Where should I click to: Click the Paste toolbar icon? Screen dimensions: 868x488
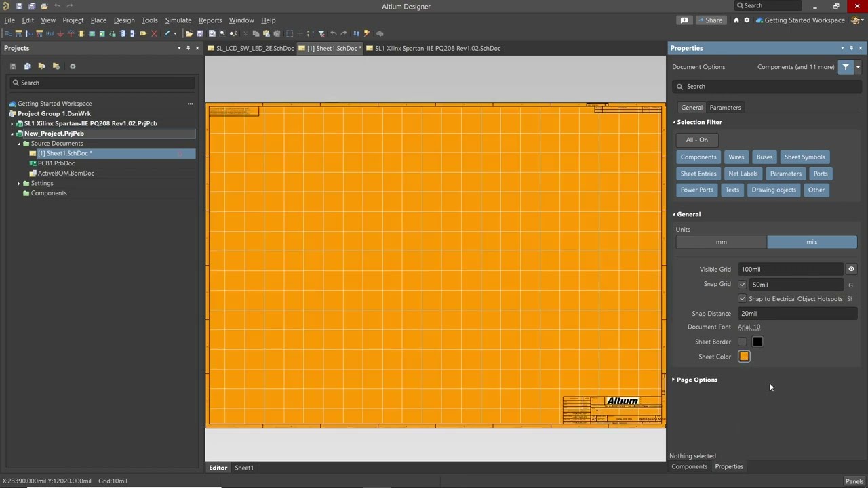267,33
